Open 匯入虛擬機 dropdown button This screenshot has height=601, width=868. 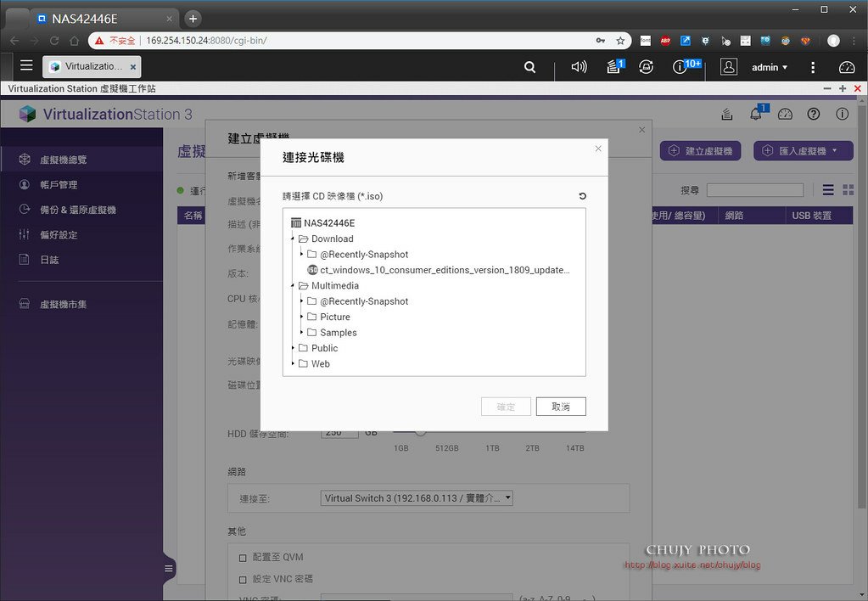click(x=804, y=150)
